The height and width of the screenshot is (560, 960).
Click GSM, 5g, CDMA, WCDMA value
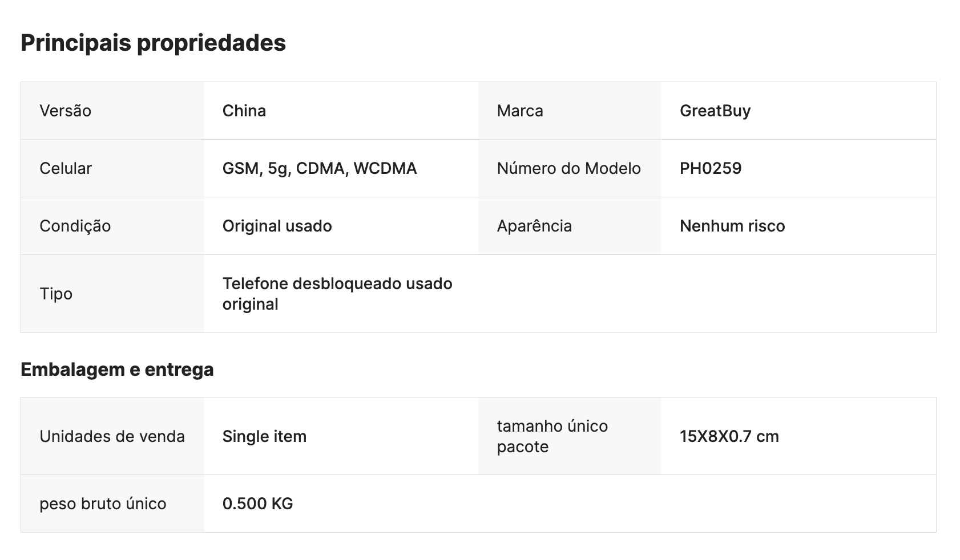point(320,168)
